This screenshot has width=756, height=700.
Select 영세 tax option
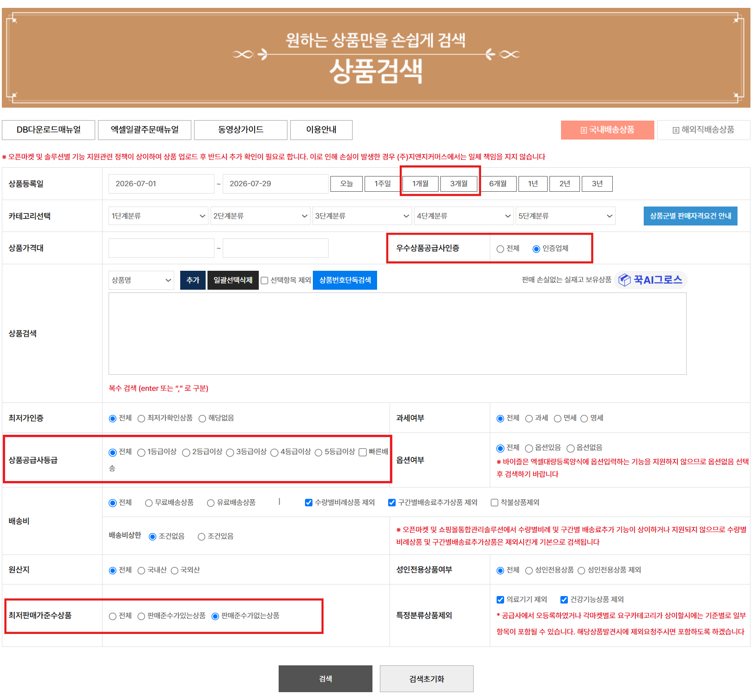click(584, 419)
